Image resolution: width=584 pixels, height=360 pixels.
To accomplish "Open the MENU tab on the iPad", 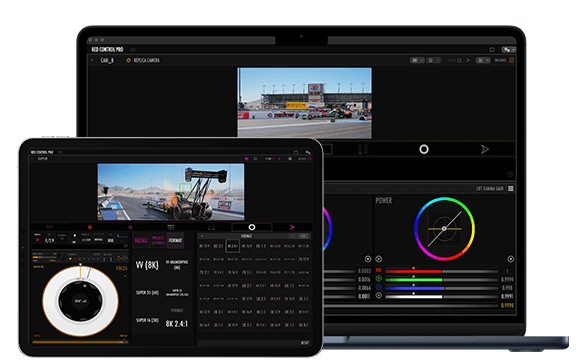I will 141,240.
